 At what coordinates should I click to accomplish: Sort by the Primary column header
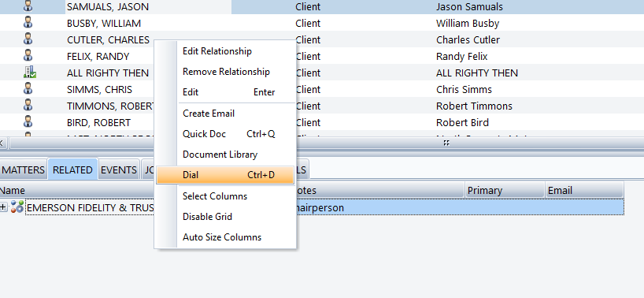coord(505,190)
